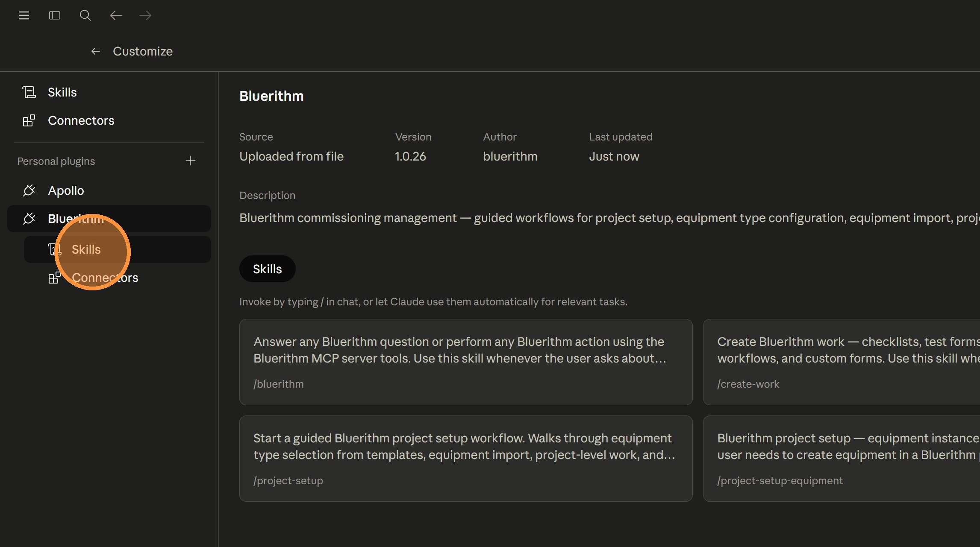
Task: Toggle the sidebar panel icon
Action: pos(55,16)
